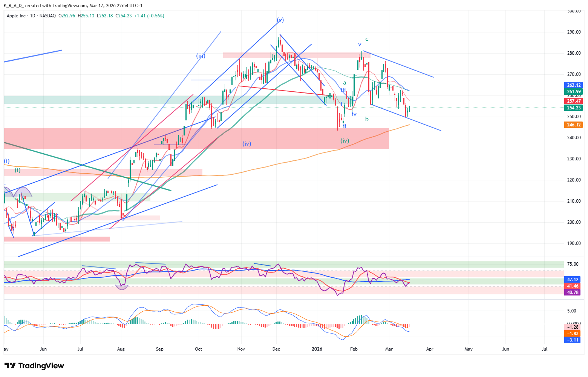Click the purple RSI value 40.78
The width and height of the screenshot is (588, 377).
pyautogui.click(x=573, y=292)
